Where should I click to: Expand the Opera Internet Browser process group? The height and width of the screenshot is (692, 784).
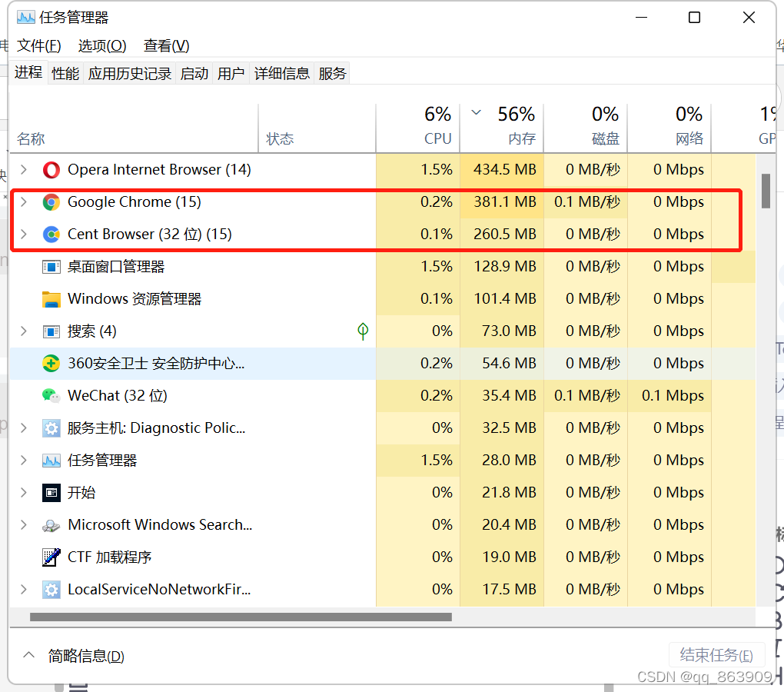tap(24, 169)
